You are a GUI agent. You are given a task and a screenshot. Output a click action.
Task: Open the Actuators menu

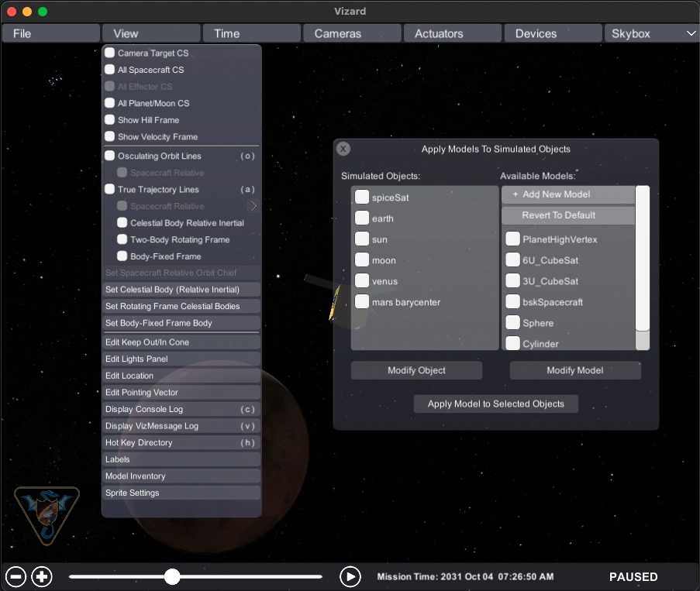click(x=452, y=33)
